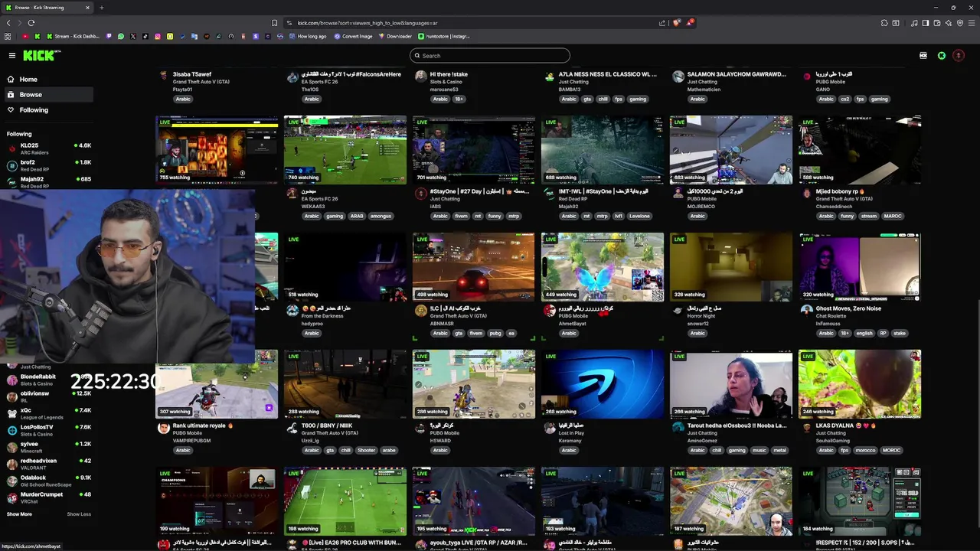Open the Brave wallet icon
980x551 pixels.
pyautogui.click(x=937, y=23)
